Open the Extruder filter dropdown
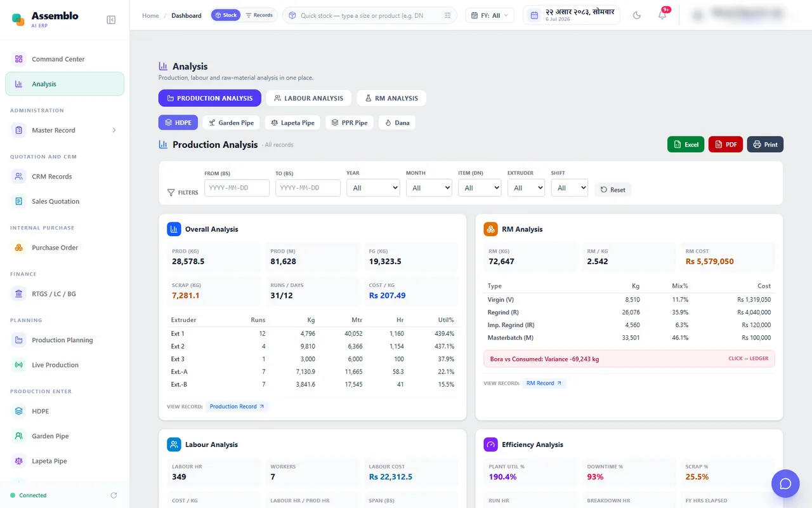 pyautogui.click(x=526, y=188)
